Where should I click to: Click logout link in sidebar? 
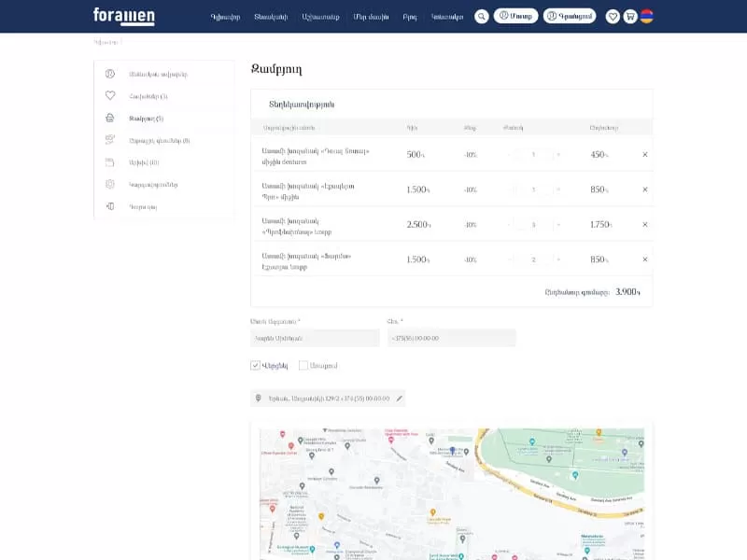(x=143, y=206)
